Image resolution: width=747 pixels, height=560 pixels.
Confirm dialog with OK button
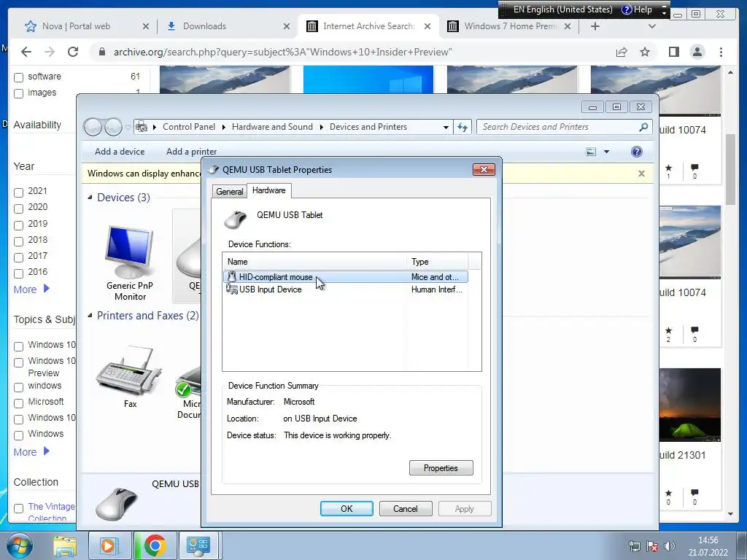(x=347, y=508)
